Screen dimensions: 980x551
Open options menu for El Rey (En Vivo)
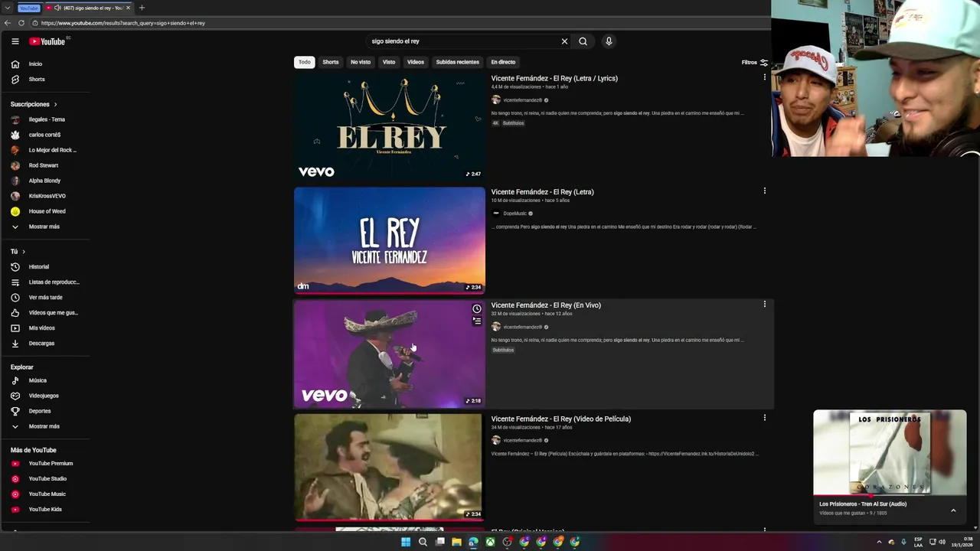tap(764, 304)
